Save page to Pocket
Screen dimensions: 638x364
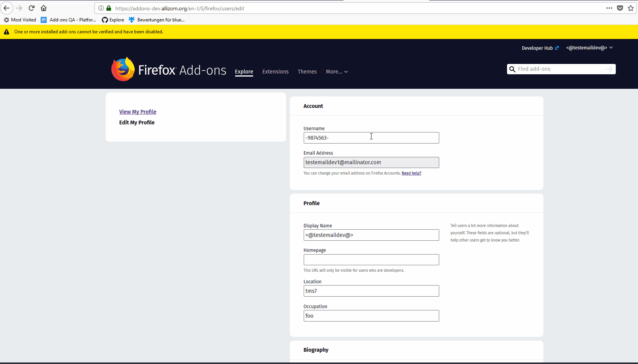620,8
